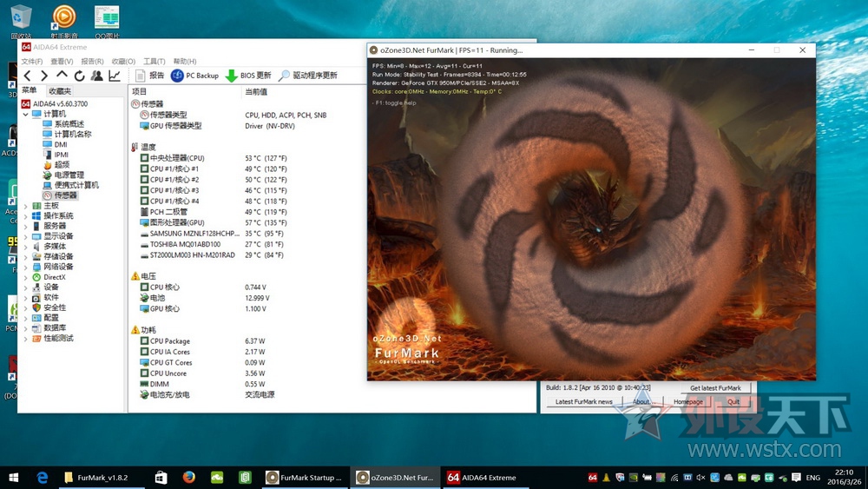Expand the 操作系统 tree node

point(25,216)
